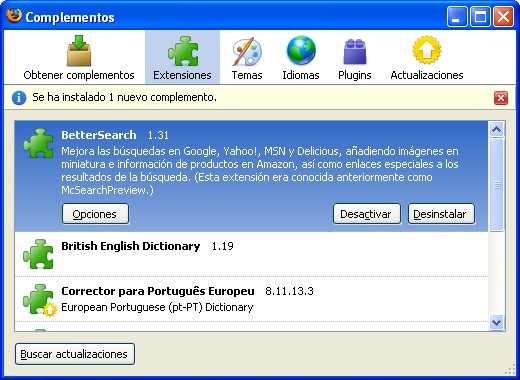Dismiss the new complement notification bar
This screenshot has width=520, height=380.
pyautogui.click(x=501, y=98)
